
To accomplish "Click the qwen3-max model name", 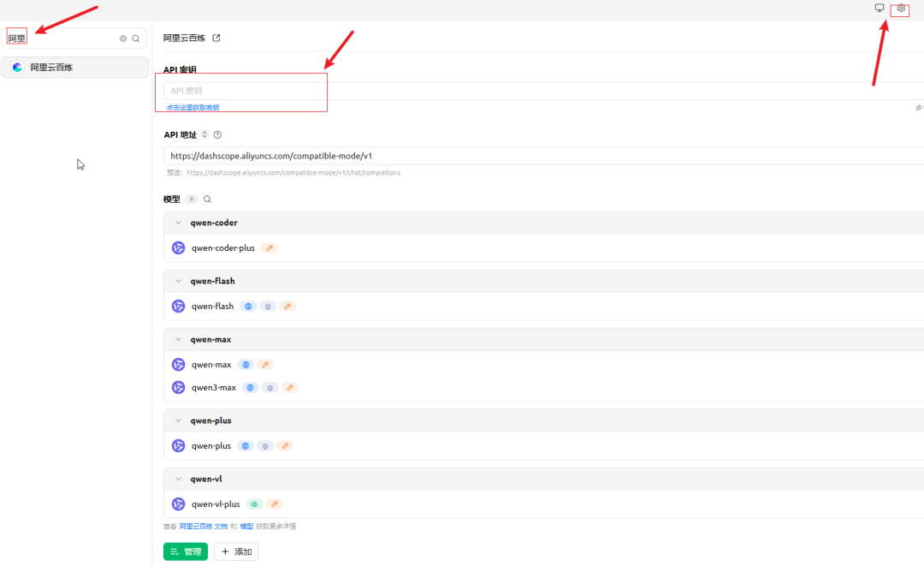I will [214, 387].
